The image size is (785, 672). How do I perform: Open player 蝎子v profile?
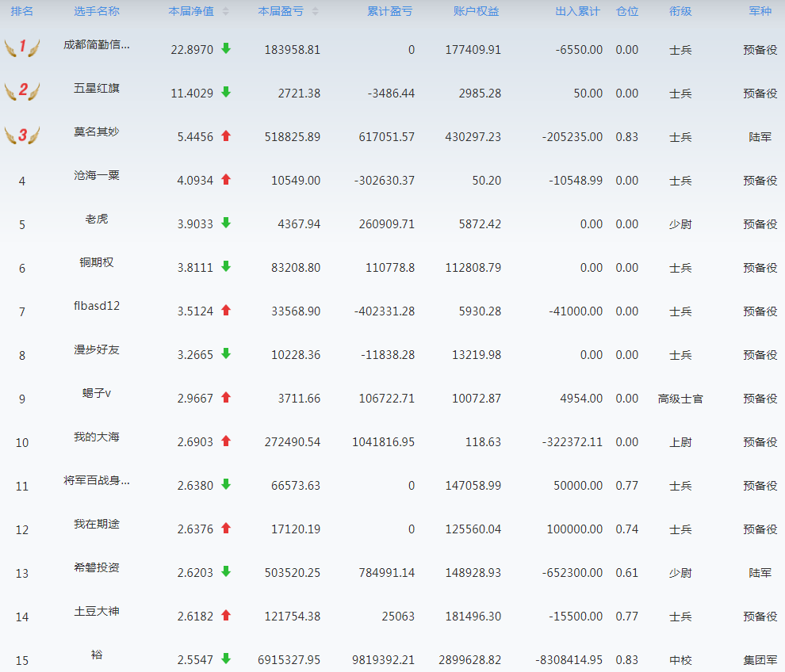coord(97,393)
